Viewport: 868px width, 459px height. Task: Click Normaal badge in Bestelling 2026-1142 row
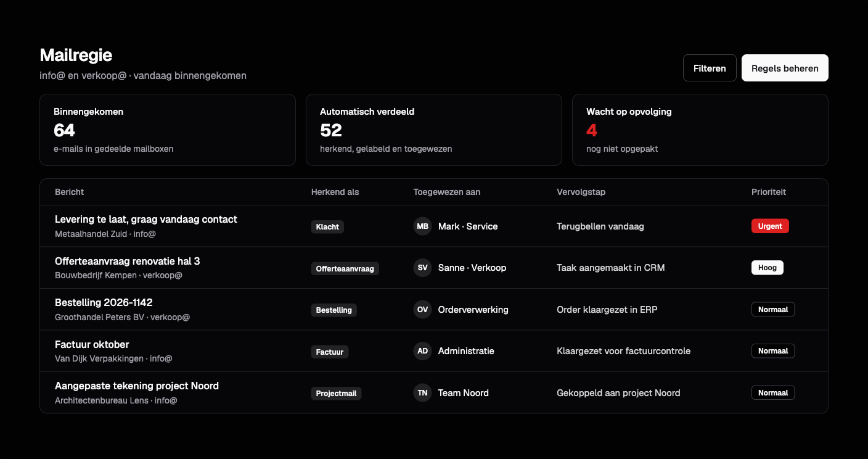point(773,309)
